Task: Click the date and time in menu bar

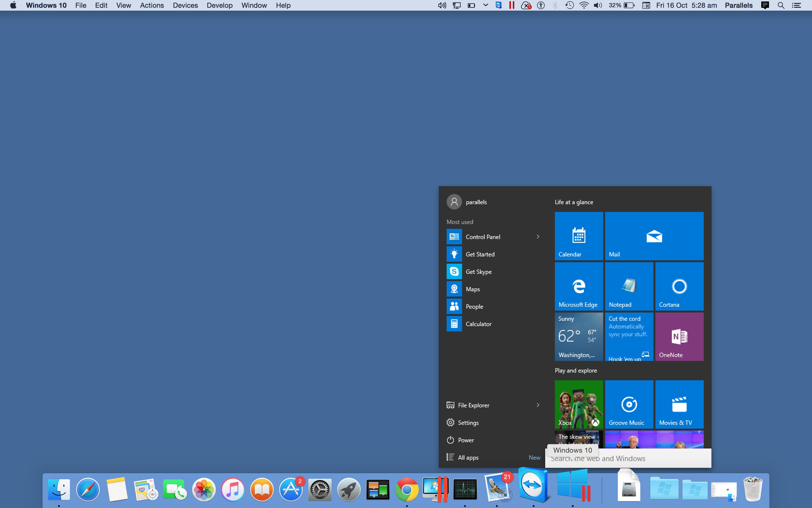Action: pyautogui.click(x=687, y=5)
